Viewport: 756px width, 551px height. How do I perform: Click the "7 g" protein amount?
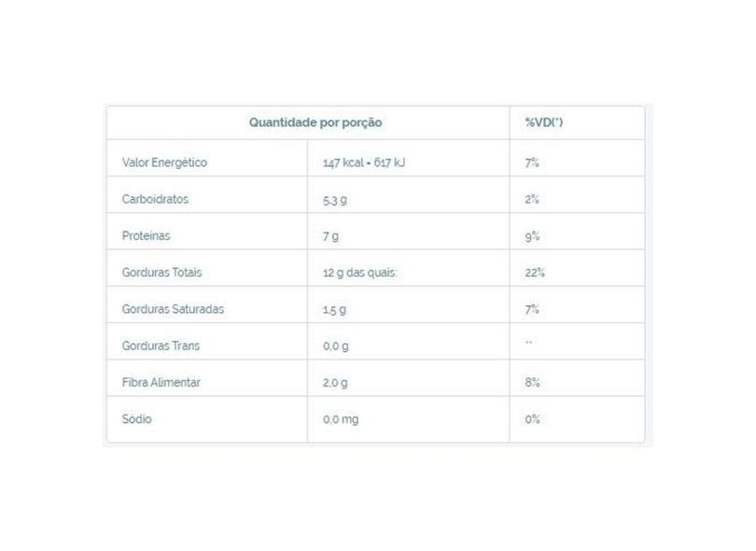331,236
